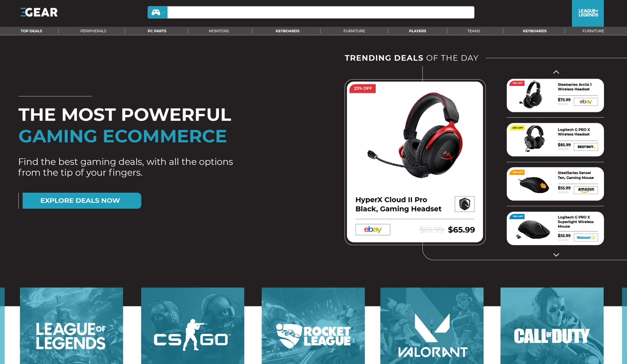Click the Team Liquid logo icon
627x364 pixels.
(465, 204)
